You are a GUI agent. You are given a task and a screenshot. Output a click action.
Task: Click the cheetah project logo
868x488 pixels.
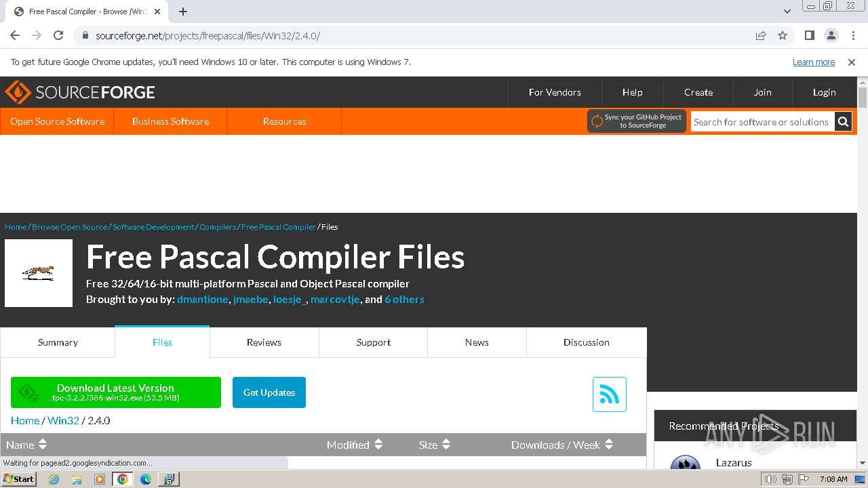[x=39, y=273]
